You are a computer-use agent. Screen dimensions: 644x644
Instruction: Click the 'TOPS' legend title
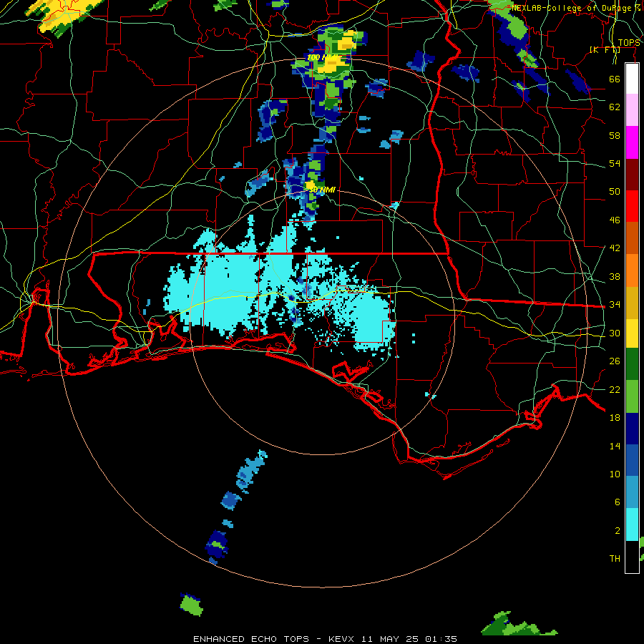pyautogui.click(x=629, y=43)
